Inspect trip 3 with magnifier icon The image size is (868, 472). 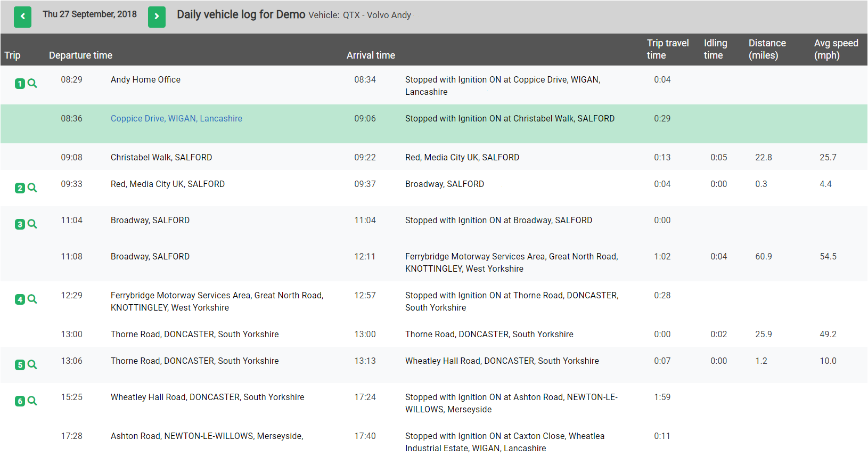[32, 224]
